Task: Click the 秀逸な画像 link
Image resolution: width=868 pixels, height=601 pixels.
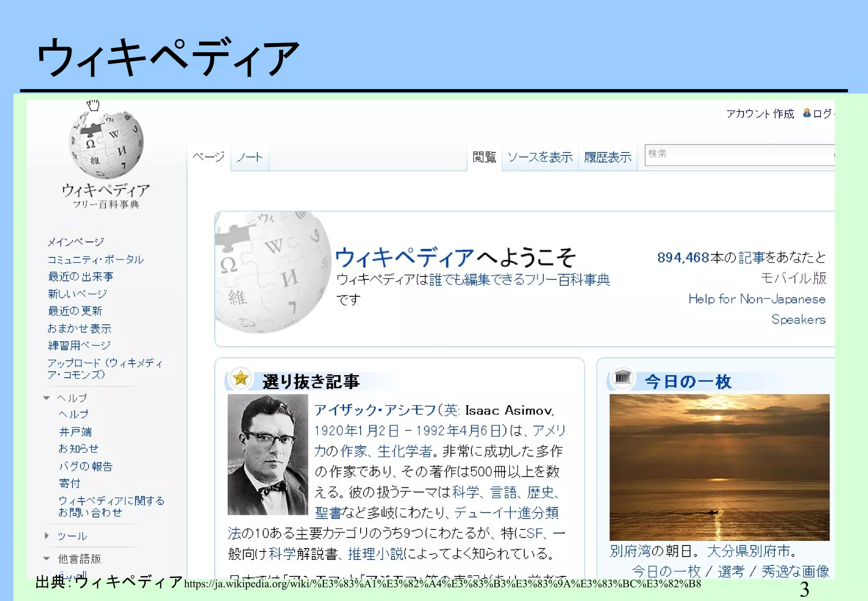Action: [x=795, y=571]
